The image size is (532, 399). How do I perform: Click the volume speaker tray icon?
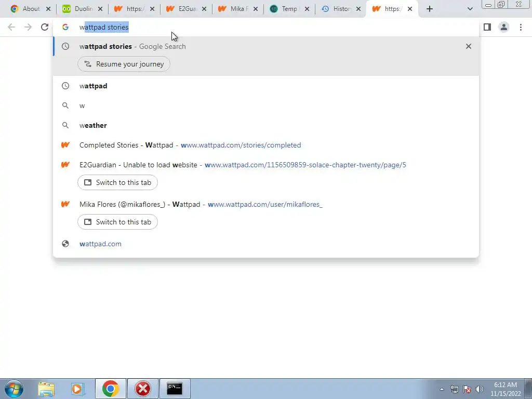pos(480,389)
